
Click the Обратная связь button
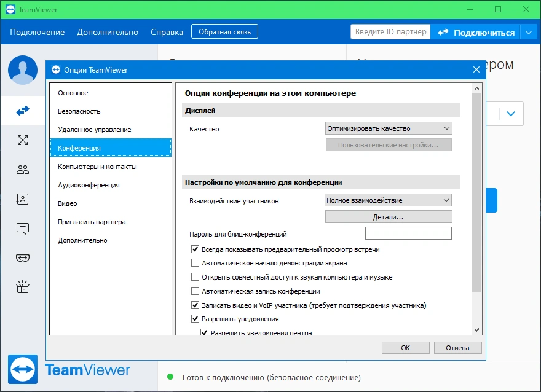224,32
